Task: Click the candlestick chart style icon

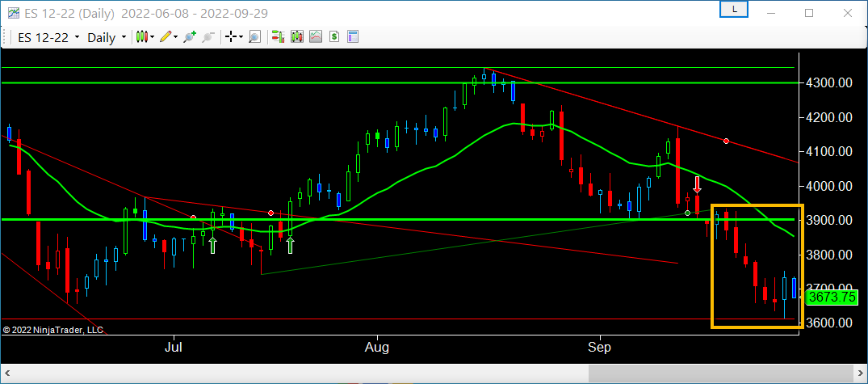Action: [x=142, y=37]
